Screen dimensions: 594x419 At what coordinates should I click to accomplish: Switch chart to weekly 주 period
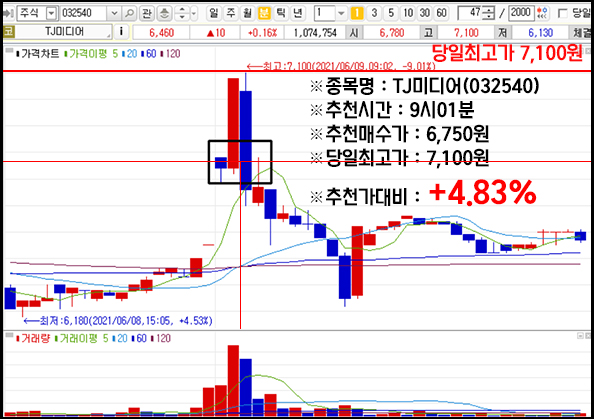click(231, 13)
